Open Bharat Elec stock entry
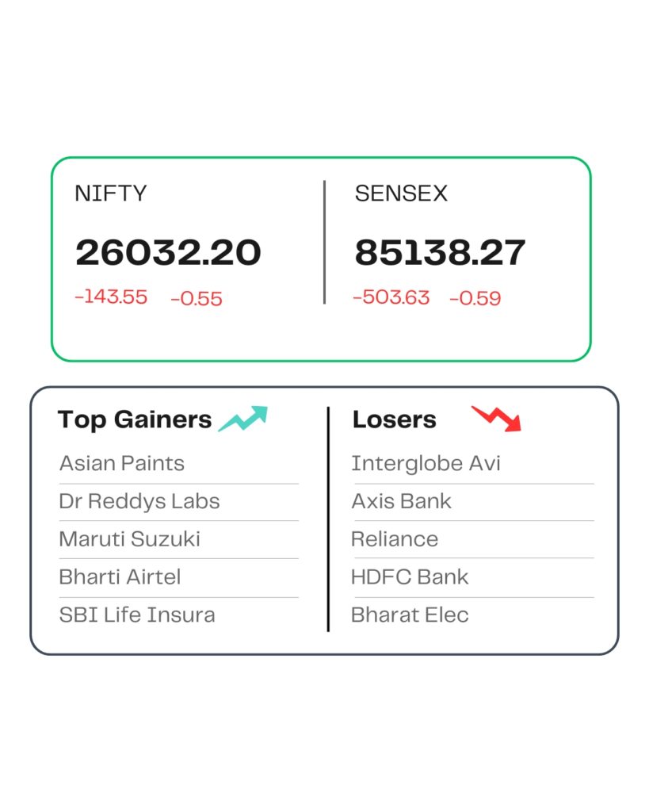Viewport: 649px width, 812px height. pos(410,615)
